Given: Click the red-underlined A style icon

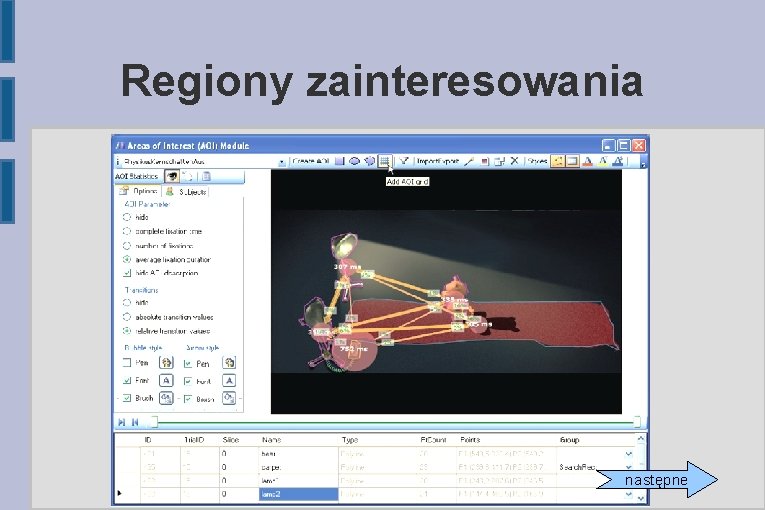Looking at the screenshot, I should (x=588, y=161).
